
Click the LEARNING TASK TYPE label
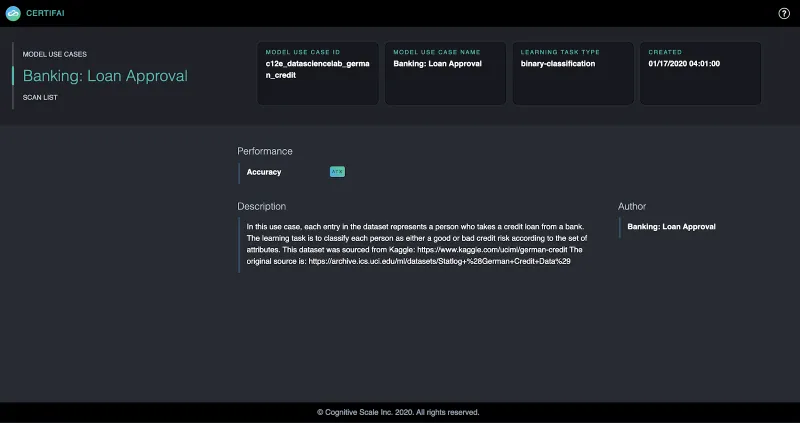point(560,52)
